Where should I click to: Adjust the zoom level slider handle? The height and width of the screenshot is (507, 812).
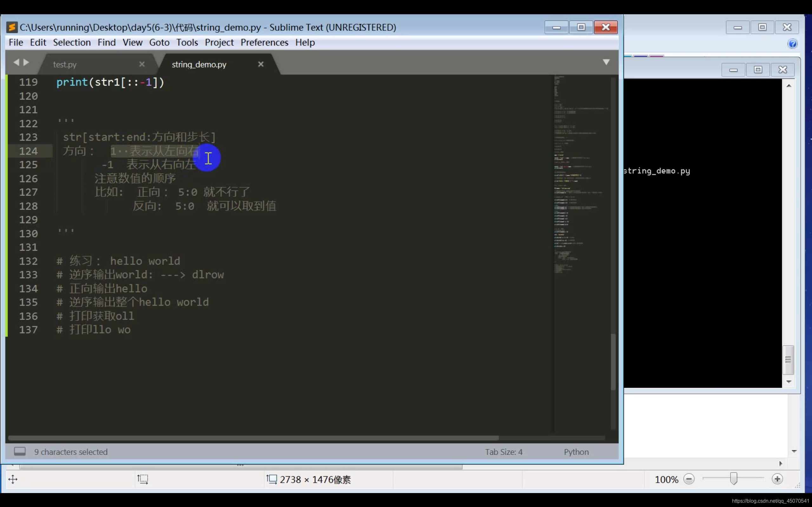click(x=733, y=479)
